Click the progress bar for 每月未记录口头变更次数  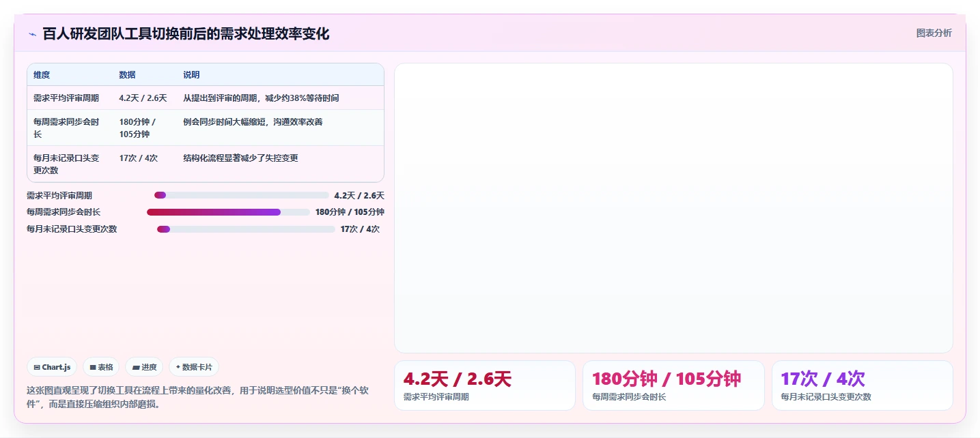pos(246,229)
